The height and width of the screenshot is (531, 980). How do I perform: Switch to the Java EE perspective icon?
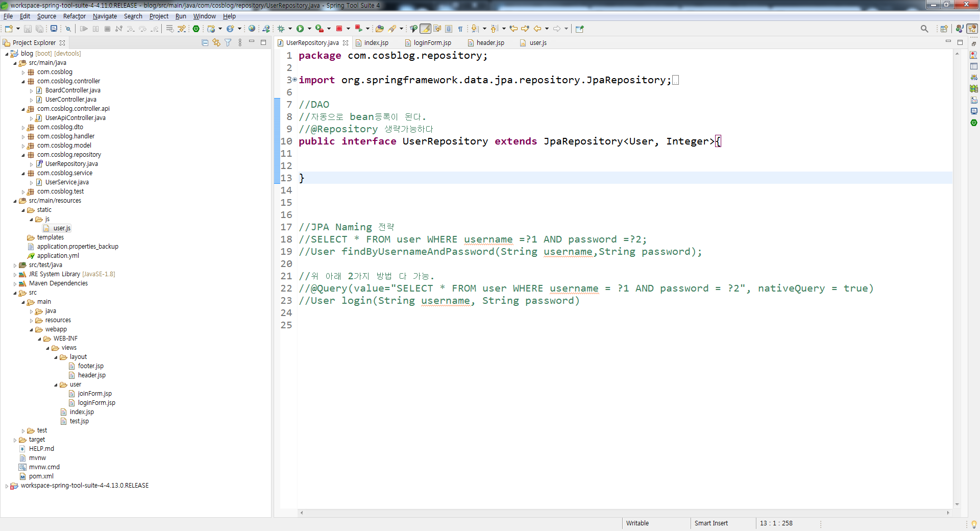(960, 29)
